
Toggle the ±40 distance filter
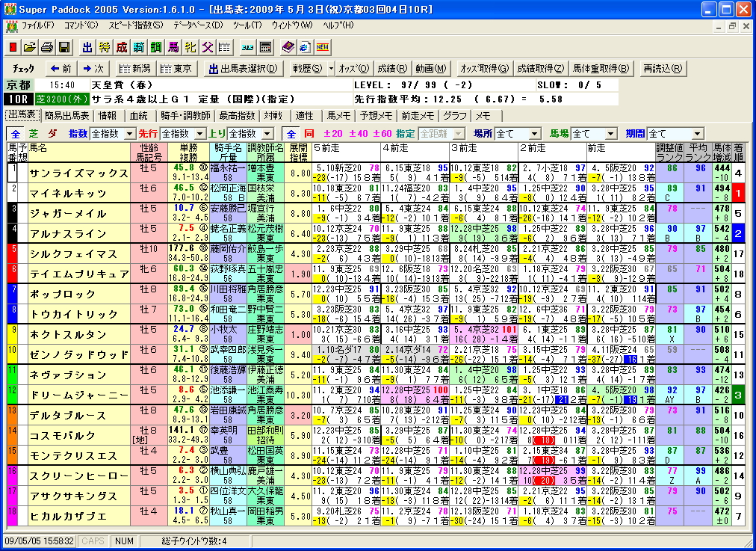coord(359,134)
